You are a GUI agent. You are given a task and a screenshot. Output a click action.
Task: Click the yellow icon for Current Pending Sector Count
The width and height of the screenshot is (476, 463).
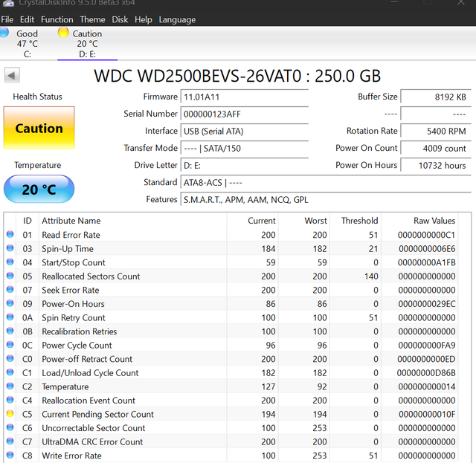click(x=10, y=413)
